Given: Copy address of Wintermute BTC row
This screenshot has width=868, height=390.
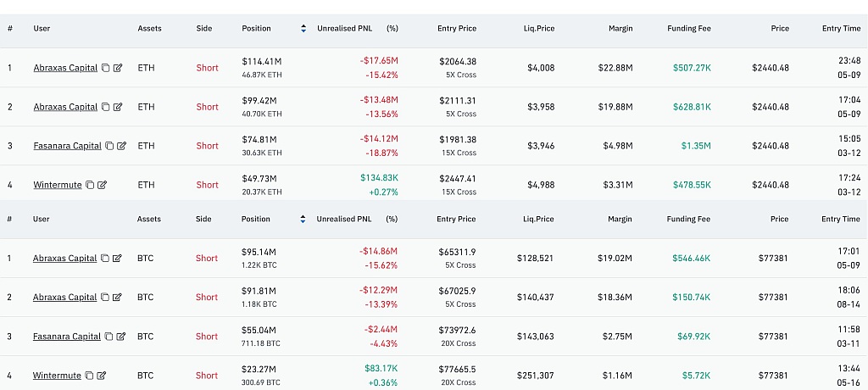Looking at the screenshot, I should (x=90, y=376).
